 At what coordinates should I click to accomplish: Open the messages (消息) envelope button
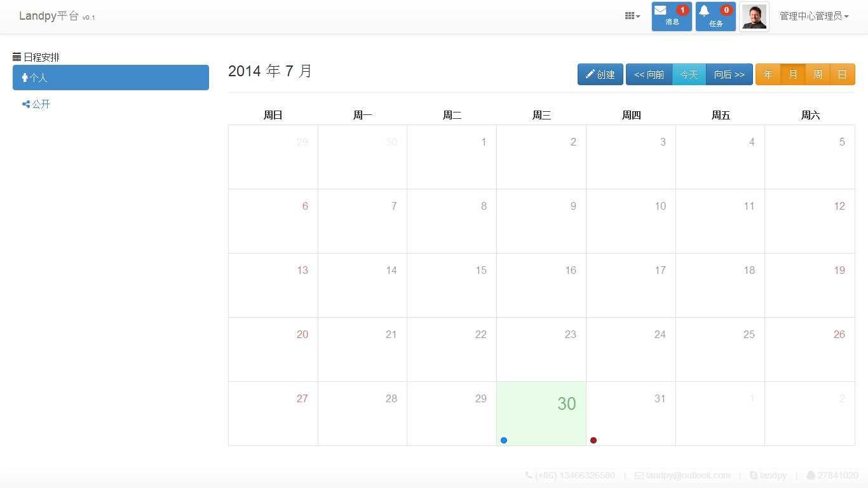click(x=672, y=17)
